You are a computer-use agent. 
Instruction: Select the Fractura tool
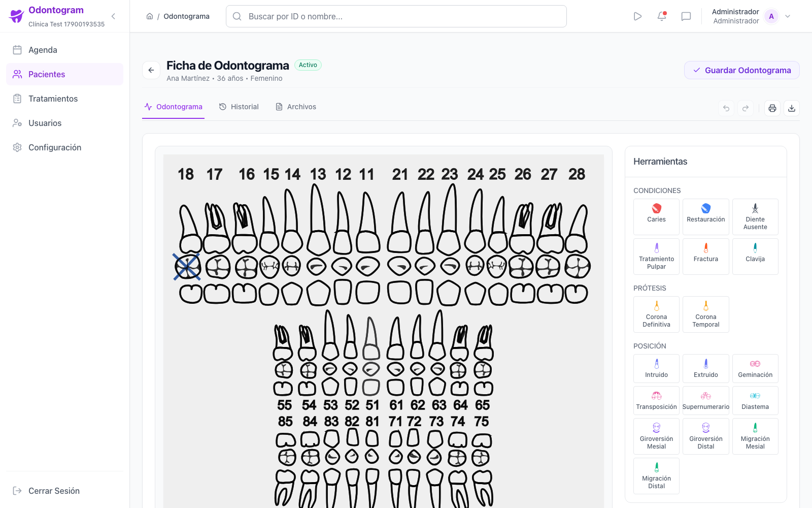[706, 257]
